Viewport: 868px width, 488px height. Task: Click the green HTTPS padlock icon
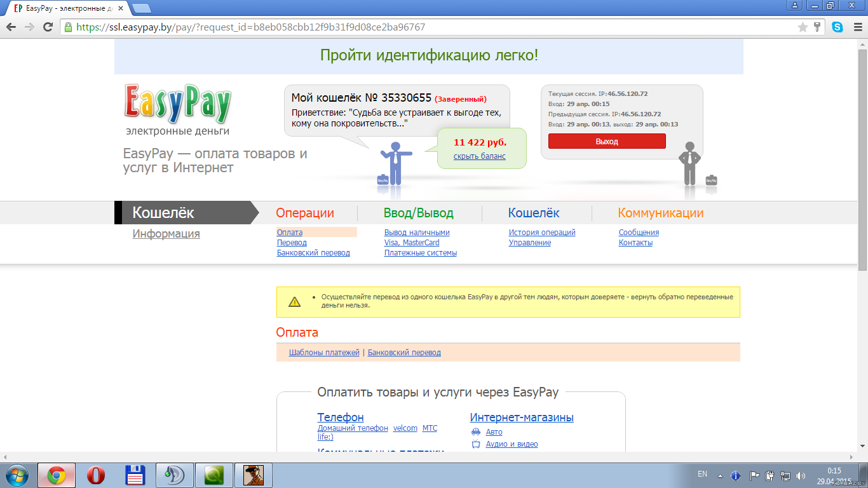tap(68, 27)
